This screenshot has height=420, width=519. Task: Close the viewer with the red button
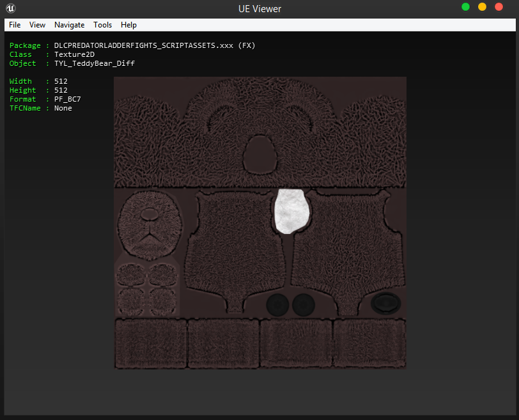click(x=499, y=7)
